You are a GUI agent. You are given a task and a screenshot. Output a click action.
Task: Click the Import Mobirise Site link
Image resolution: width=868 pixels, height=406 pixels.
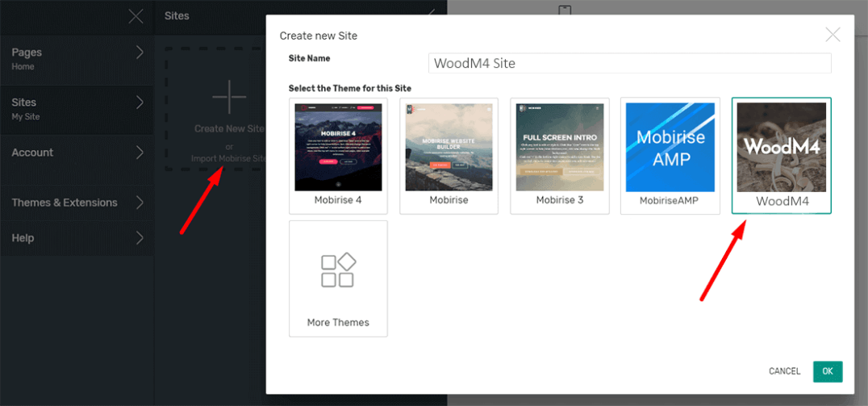[x=228, y=158]
